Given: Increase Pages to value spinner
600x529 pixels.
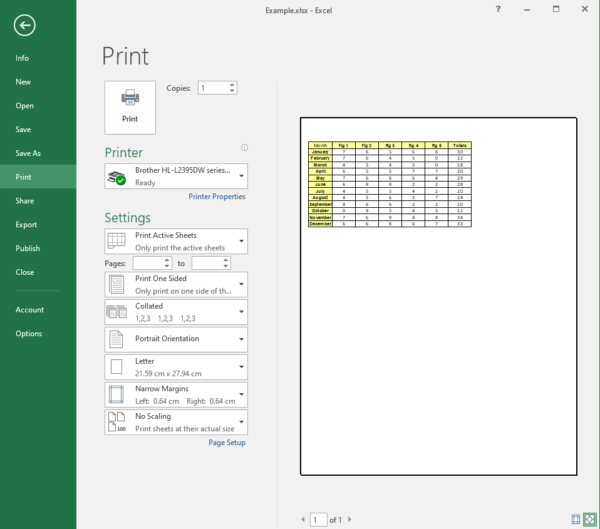Looking at the screenshot, I should tap(226, 260).
